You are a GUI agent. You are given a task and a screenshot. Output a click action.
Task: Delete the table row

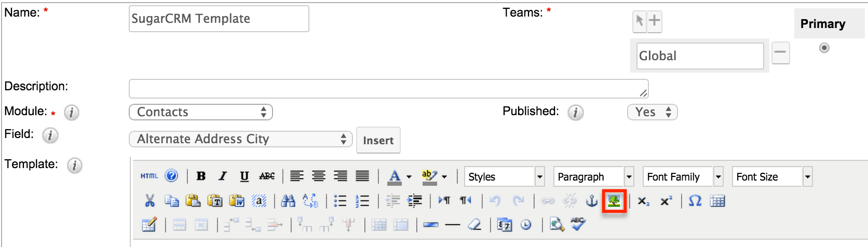tap(275, 225)
